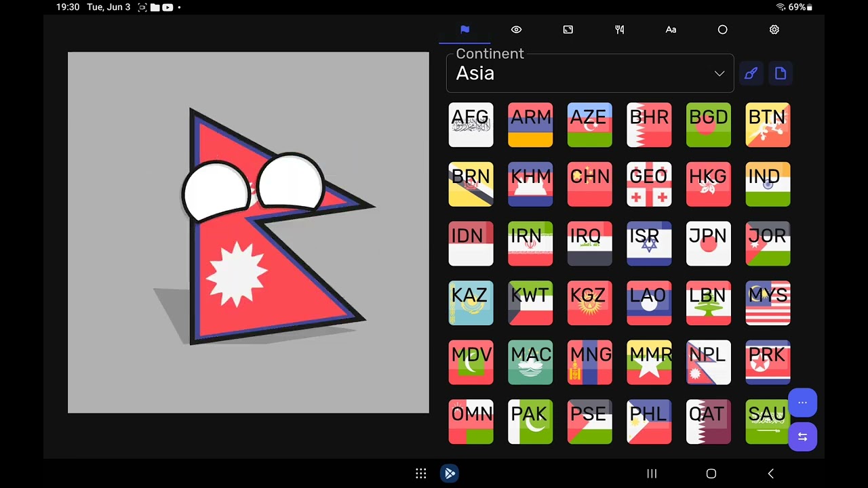Pick the MYS Malaysia flag tile
The width and height of the screenshot is (868, 488).
point(768,303)
